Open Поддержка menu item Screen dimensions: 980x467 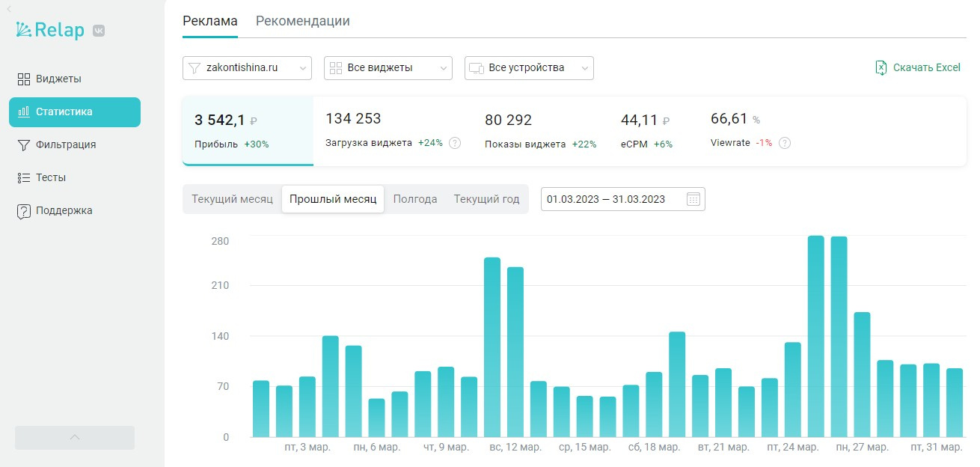75,210
